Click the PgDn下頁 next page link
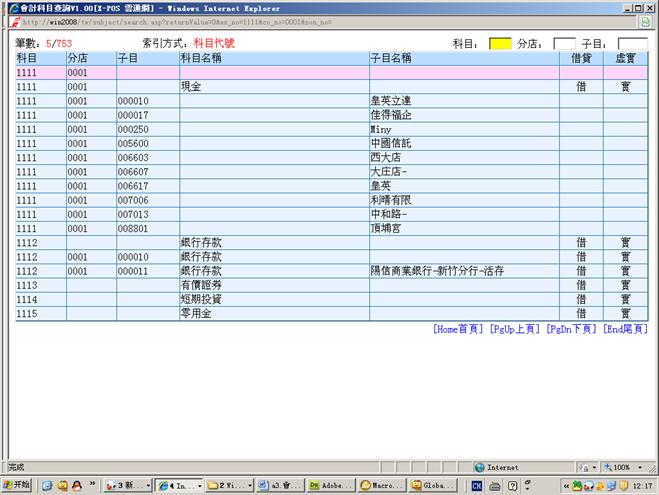This screenshot has height=495, width=659. (x=571, y=329)
